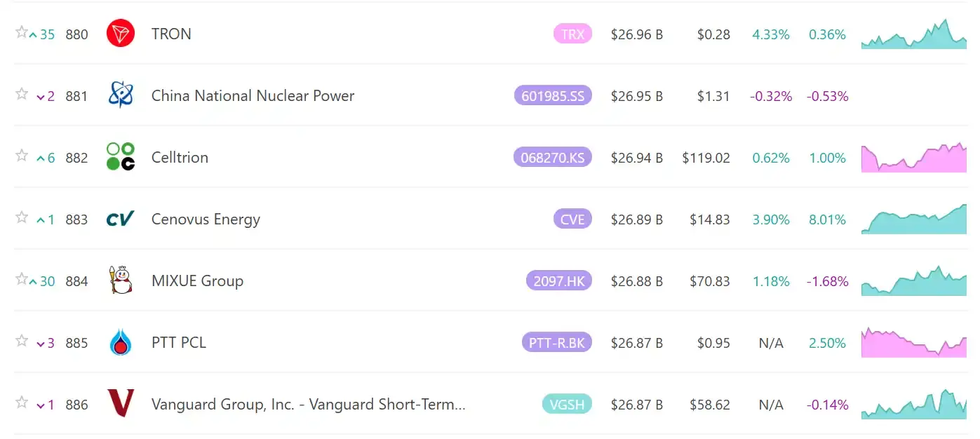This screenshot has height=439, width=980.
Task: Click the VGSH ticker badge
Action: coord(567,404)
